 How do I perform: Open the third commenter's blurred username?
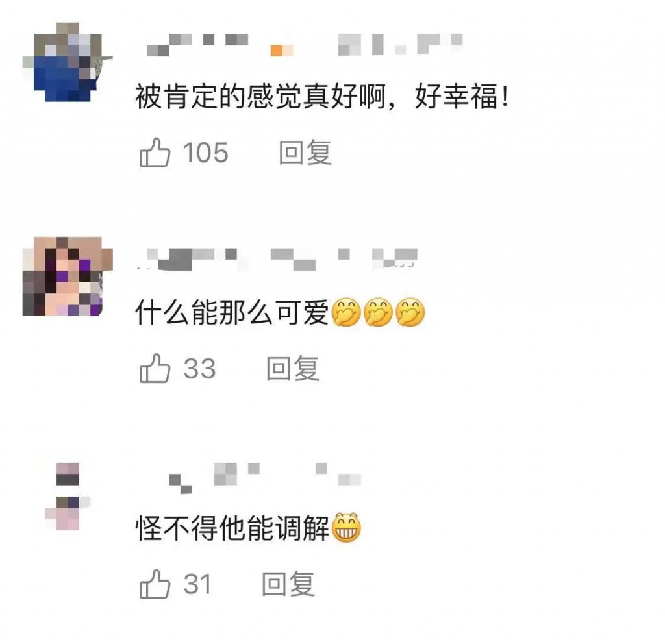[265, 478]
